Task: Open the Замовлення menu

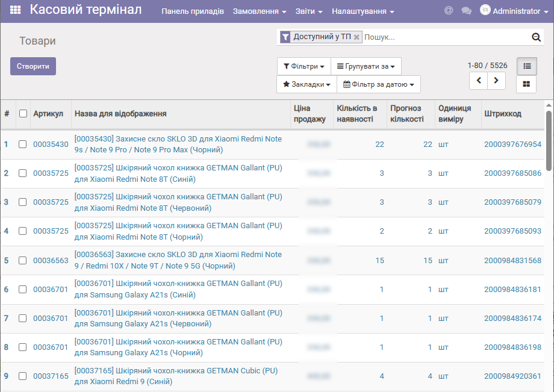Action: coord(260,11)
